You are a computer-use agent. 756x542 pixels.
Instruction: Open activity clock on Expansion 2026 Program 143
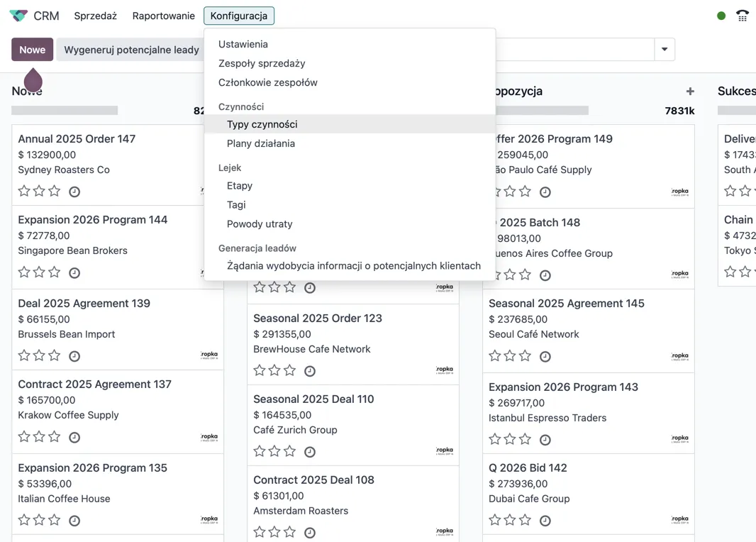545,441
